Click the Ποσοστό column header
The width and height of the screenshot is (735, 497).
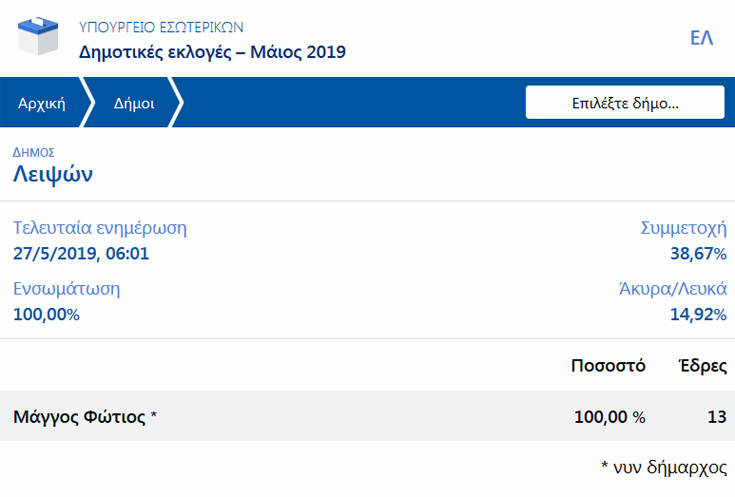608,365
